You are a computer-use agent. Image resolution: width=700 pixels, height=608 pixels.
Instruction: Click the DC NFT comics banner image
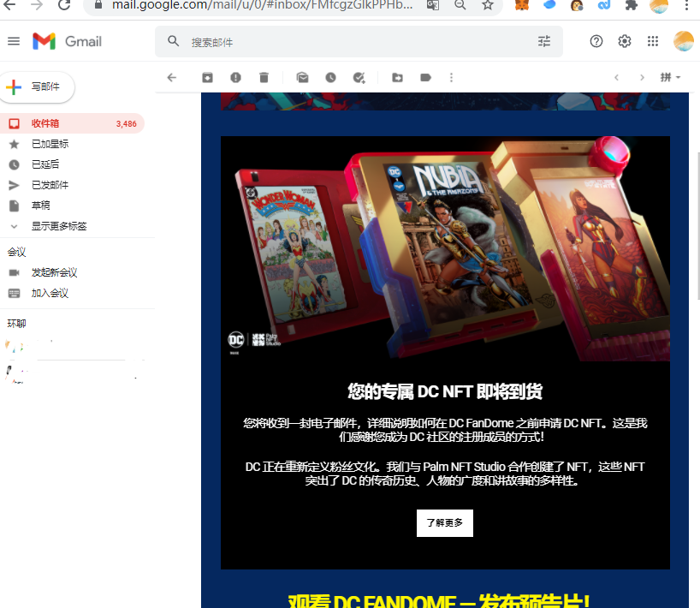(445, 248)
